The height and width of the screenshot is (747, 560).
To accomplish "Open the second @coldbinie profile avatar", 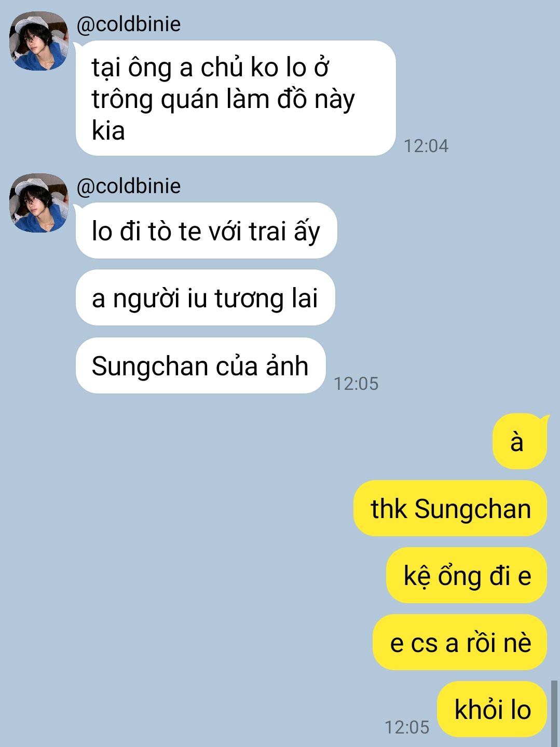I will point(39,203).
